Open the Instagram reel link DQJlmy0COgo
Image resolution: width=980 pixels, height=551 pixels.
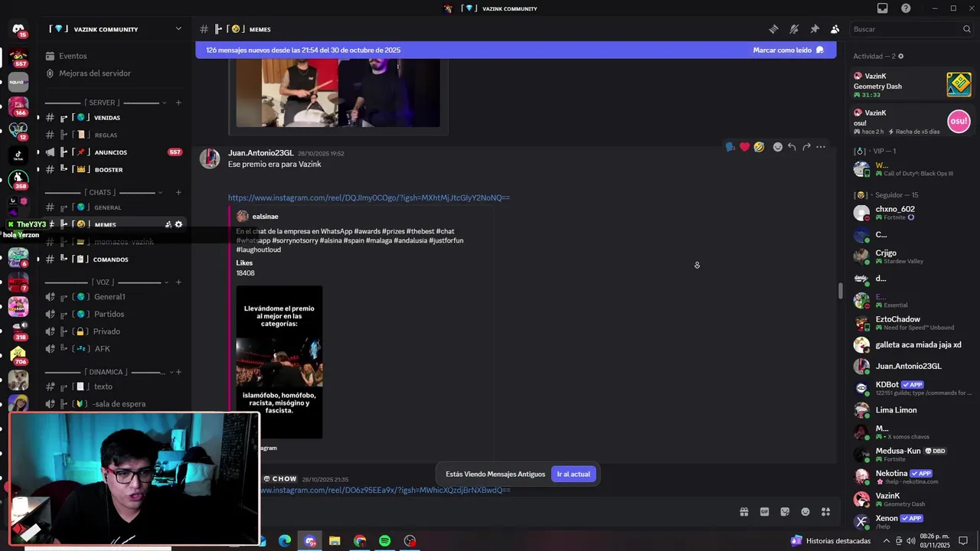[368, 197]
